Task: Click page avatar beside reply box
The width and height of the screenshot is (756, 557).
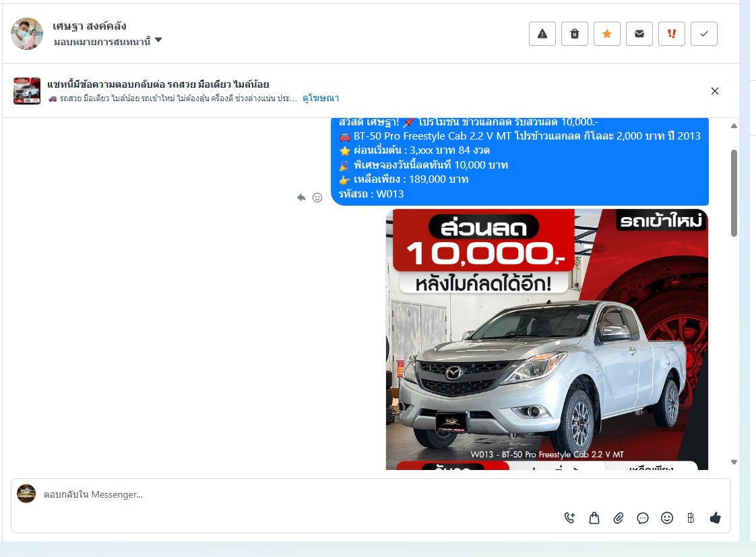Action: tap(26, 494)
